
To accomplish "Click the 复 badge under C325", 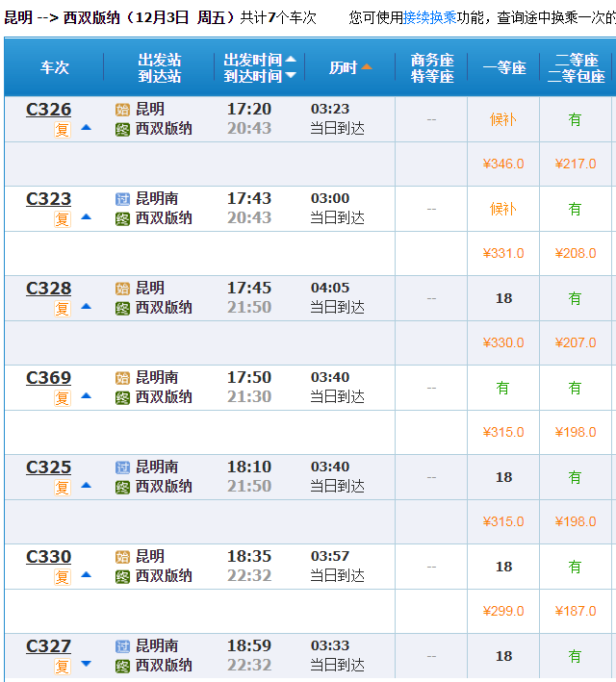I will [63, 488].
